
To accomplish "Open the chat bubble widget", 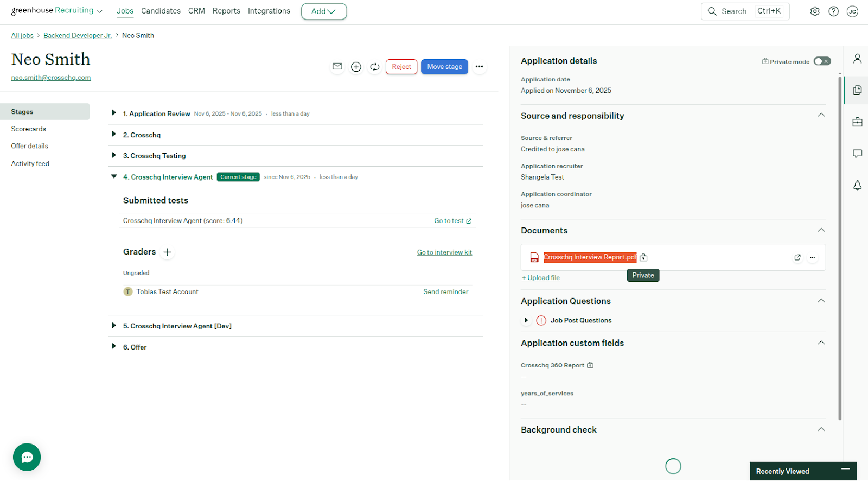I will [x=27, y=457].
